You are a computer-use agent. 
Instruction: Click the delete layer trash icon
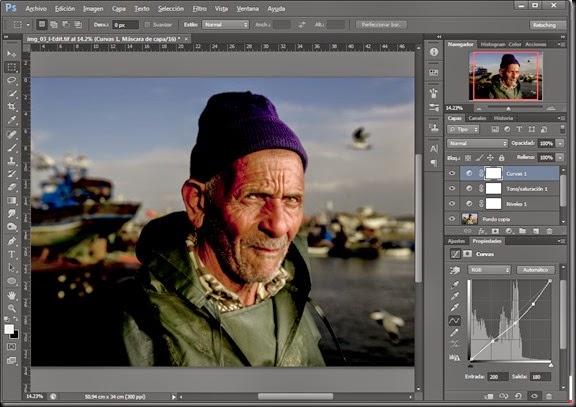point(549,231)
